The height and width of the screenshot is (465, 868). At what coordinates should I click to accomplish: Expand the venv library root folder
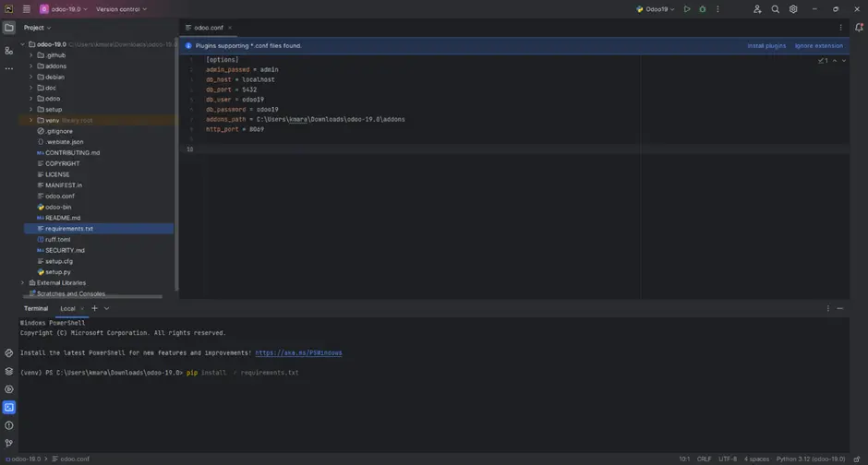pos(31,120)
